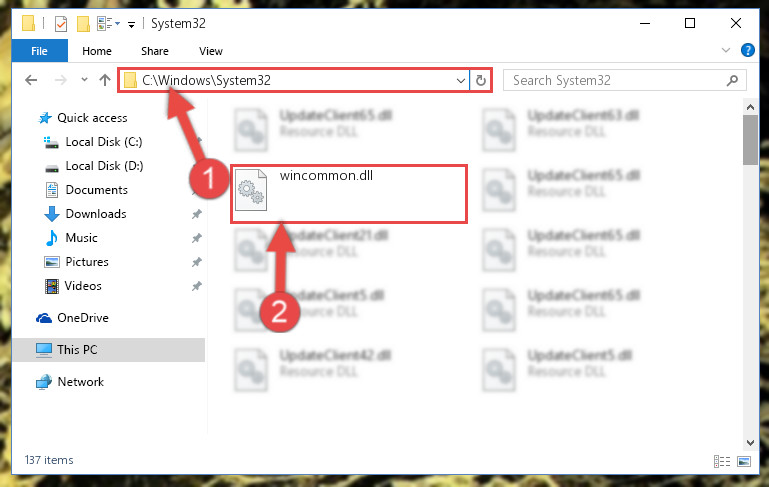Open Downloads from Quick access
The height and width of the screenshot is (487, 769).
pos(96,214)
